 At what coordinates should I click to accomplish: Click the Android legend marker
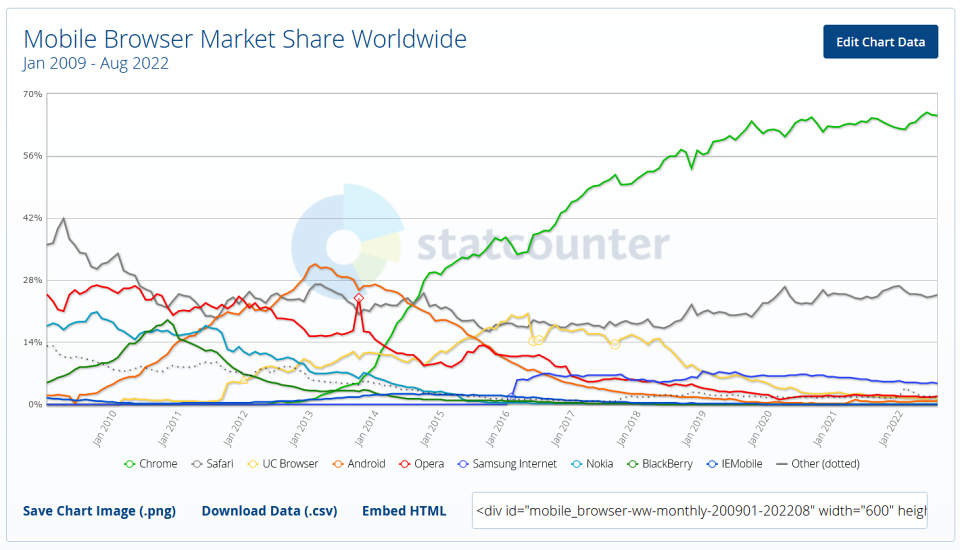337,464
